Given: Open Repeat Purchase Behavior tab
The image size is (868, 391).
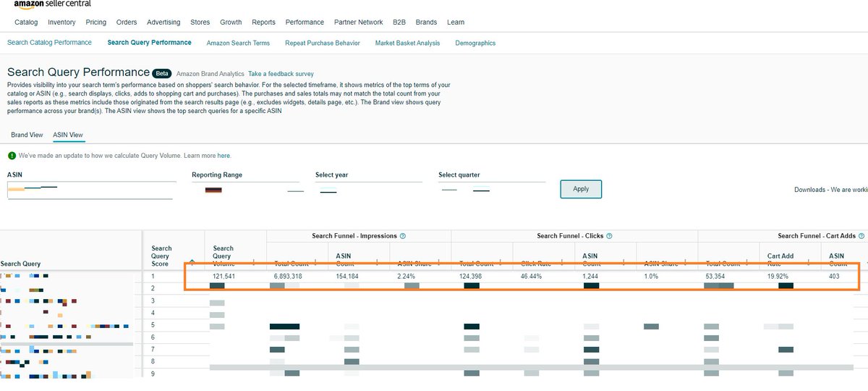Looking at the screenshot, I should click(323, 43).
